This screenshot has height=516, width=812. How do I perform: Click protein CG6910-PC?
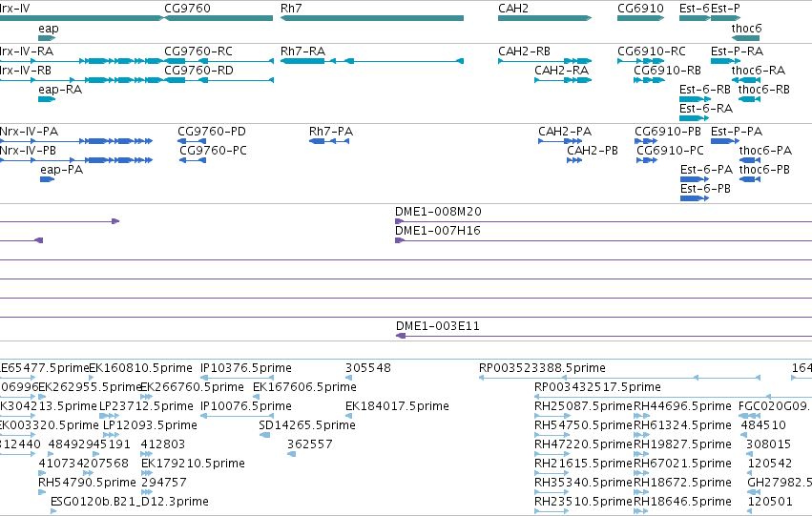coord(647,160)
